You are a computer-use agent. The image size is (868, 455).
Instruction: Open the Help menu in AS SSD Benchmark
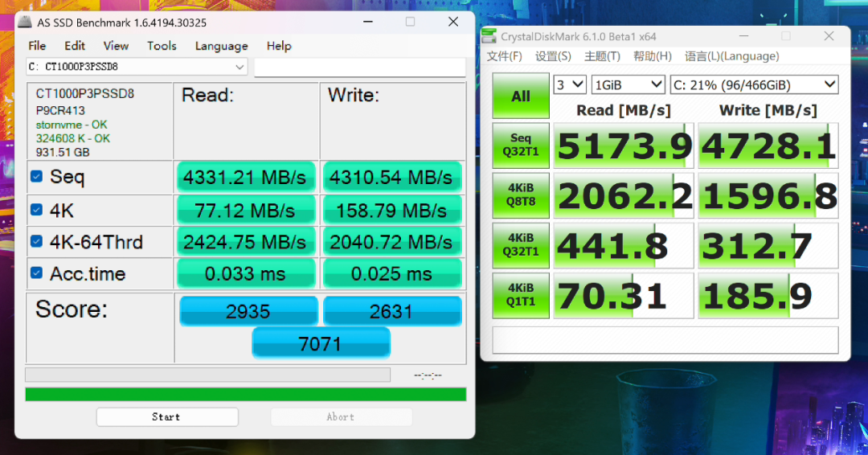tap(279, 46)
